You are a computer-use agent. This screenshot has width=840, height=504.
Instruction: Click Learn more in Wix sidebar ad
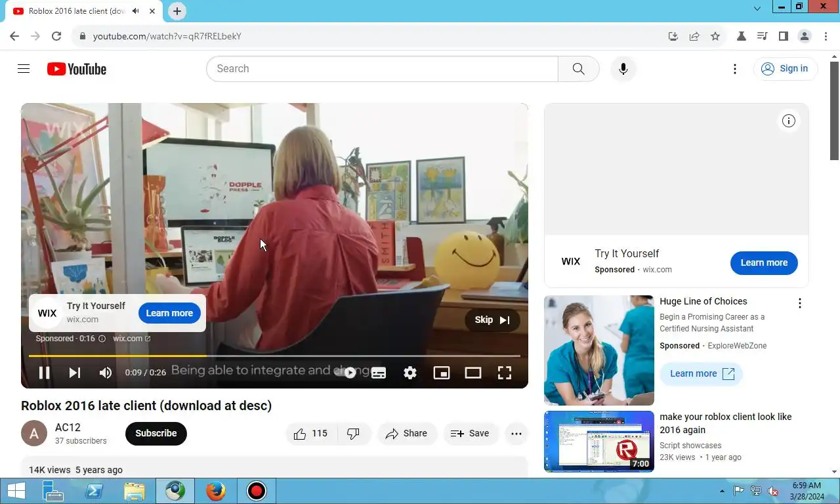click(x=764, y=262)
